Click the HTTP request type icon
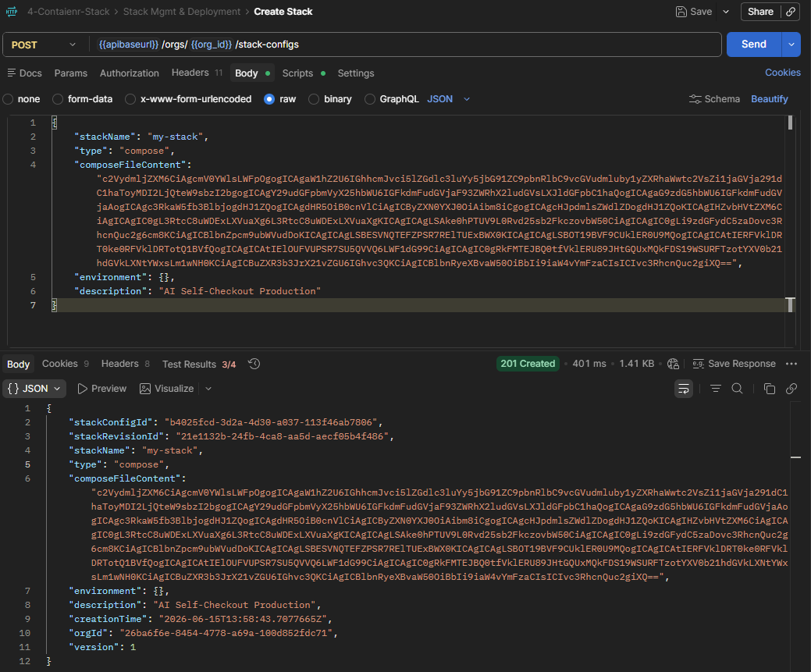Viewport: 811px width, 672px height. pos(12,12)
